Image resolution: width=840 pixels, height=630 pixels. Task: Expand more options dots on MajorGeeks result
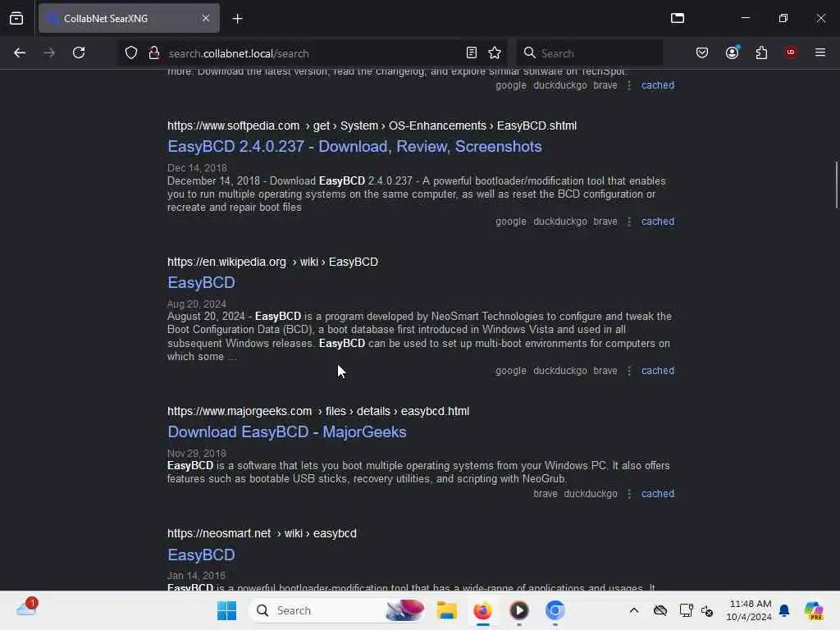(x=629, y=494)
